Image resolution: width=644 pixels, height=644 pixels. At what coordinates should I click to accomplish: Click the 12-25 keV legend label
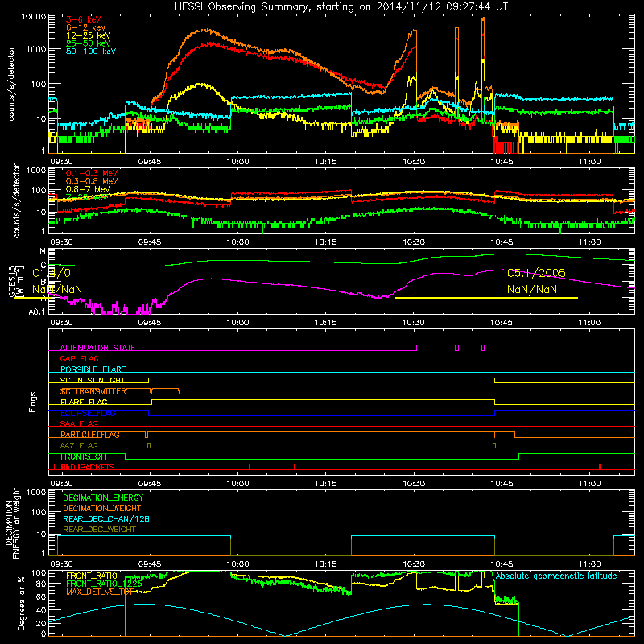[x=88, y=35]
